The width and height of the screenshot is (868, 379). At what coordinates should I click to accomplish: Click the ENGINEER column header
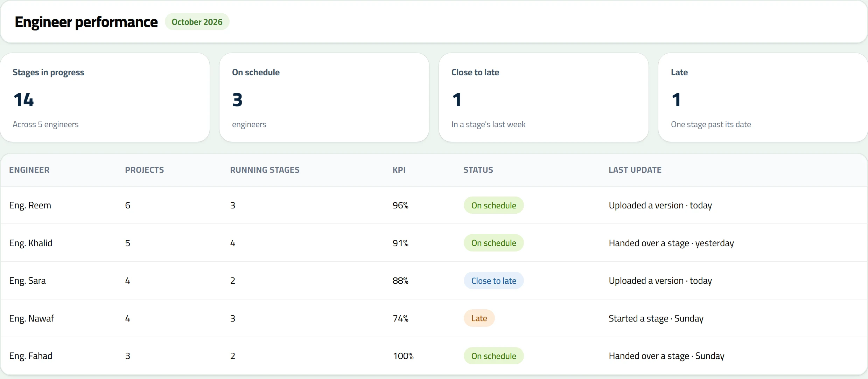[x=29, y=170]
